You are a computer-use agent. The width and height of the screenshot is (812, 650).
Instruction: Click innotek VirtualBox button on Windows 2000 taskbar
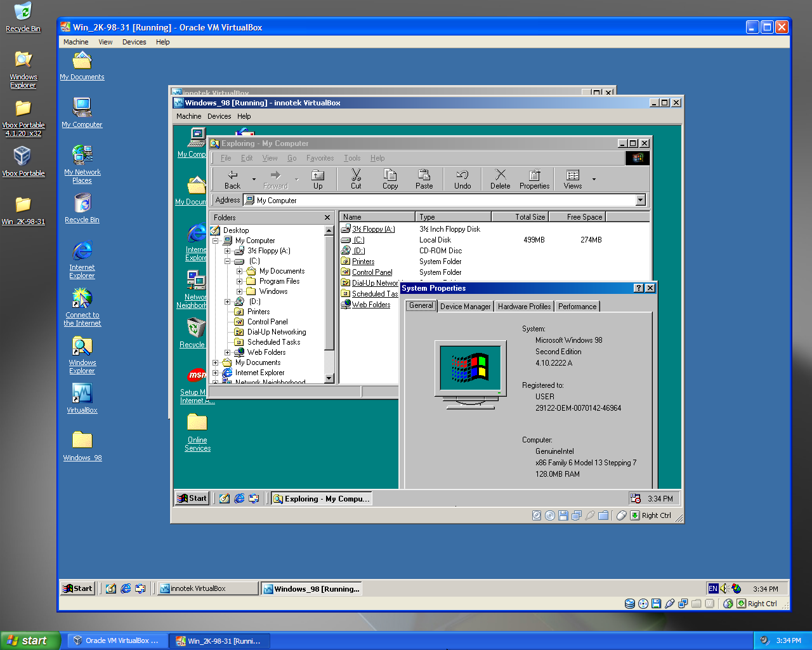[207, 588]
